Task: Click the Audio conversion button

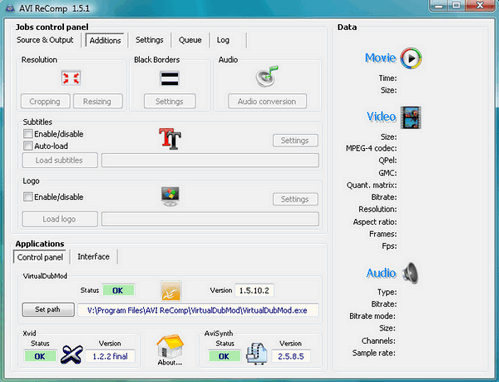Action: (x=267, y=101)
